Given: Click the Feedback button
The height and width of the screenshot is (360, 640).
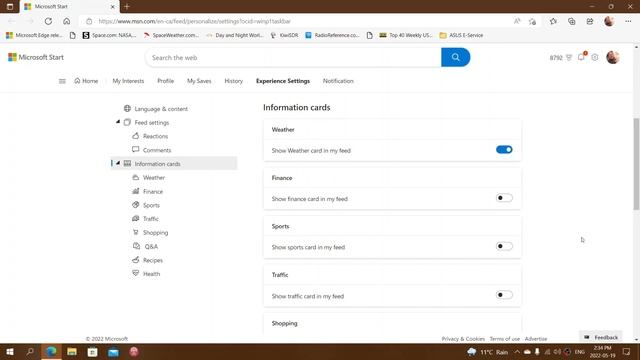Looking at the screenshot, I should click(x=601, y=337).
